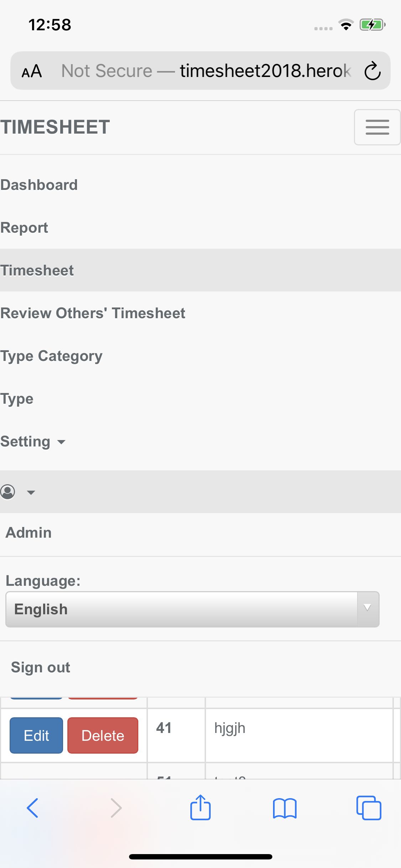Select the Timesheet menu entry

pos(37,270)
